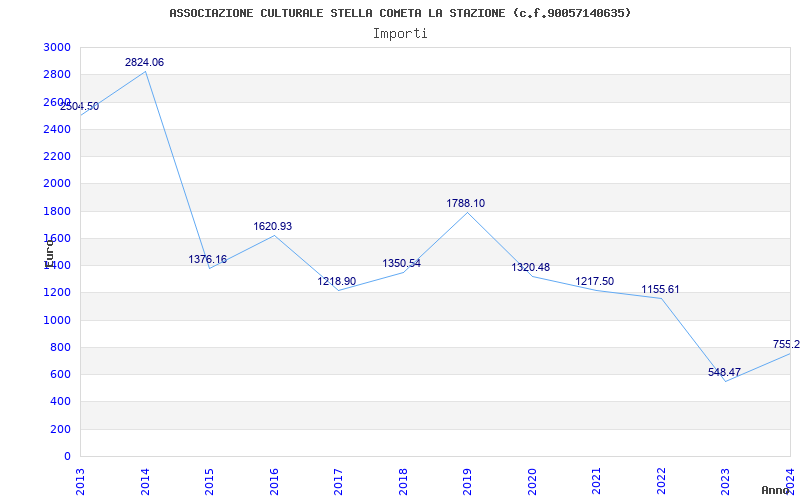Image resolution: width=800 pixels, height=500 pixels.
Task: Click the 0 y-axis tick label
Action: point(68,456)
